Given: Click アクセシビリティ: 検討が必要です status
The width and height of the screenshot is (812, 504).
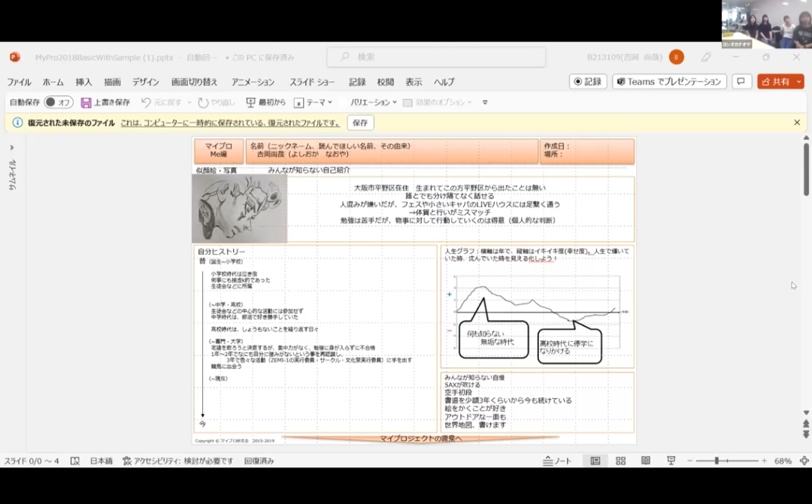Looking at the screenshot, I should coord(177,460).
